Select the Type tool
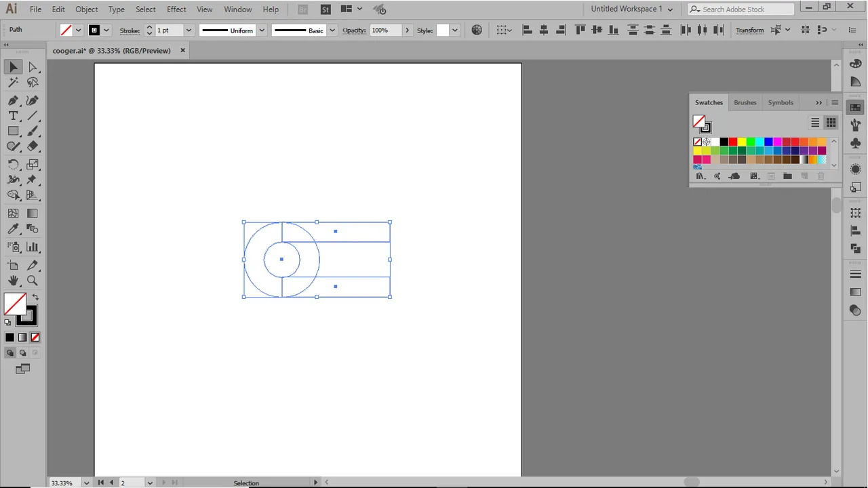Viewport: 868px width, 488px height. point(13,116)
